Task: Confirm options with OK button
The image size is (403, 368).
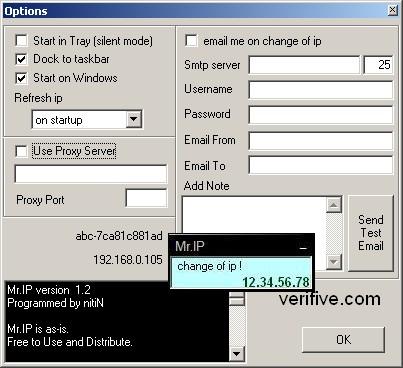Action: 343,340
